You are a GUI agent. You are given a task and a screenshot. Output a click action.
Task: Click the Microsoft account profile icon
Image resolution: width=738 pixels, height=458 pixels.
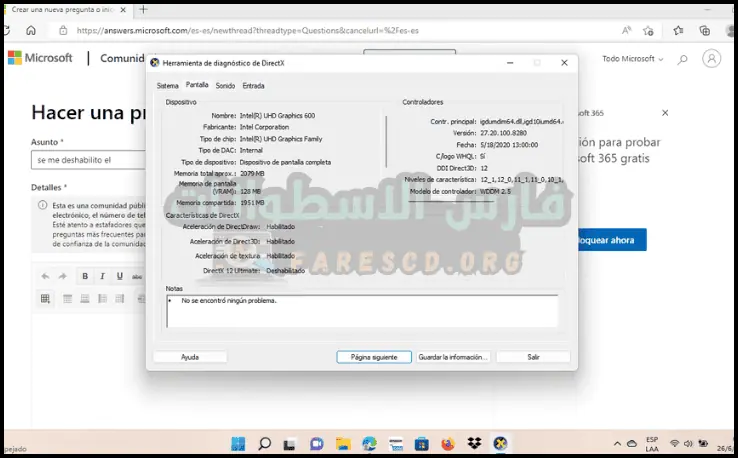[711, 58]
